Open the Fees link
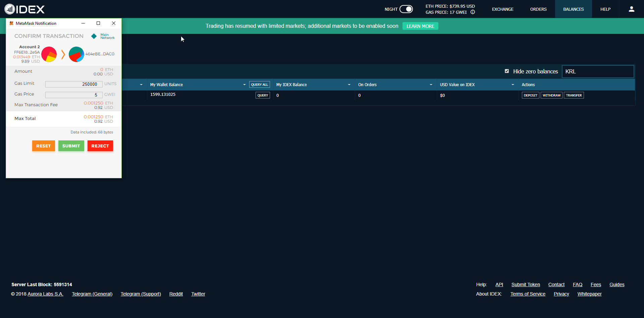Image resolution: width=644 pixels, height=318 pixels. coord(596,284)
